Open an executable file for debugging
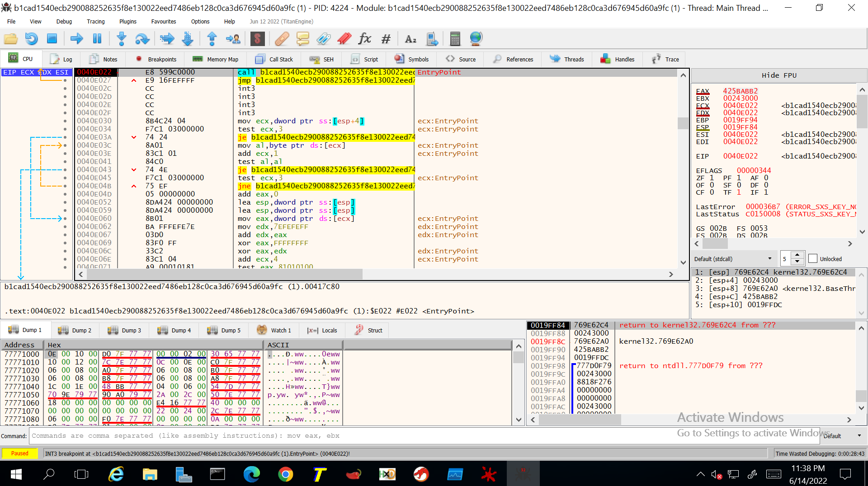The height and width of the screenshot is (486, 868). pyautogui.click(x=11, y=38)
